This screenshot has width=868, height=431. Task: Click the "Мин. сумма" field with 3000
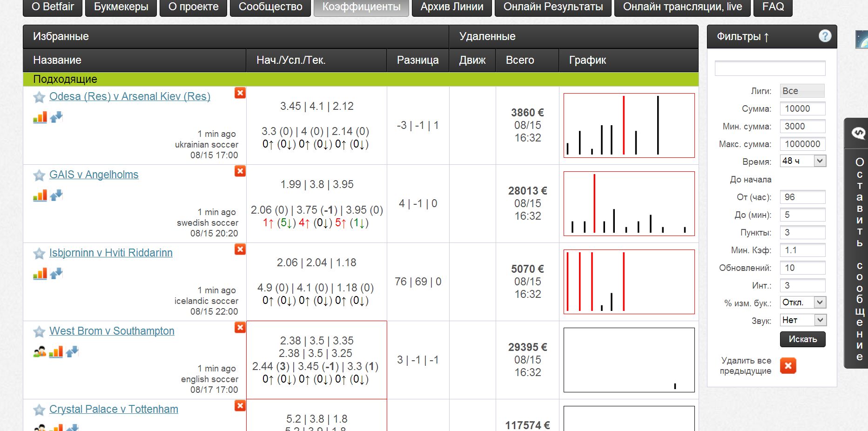coord(802,126)
